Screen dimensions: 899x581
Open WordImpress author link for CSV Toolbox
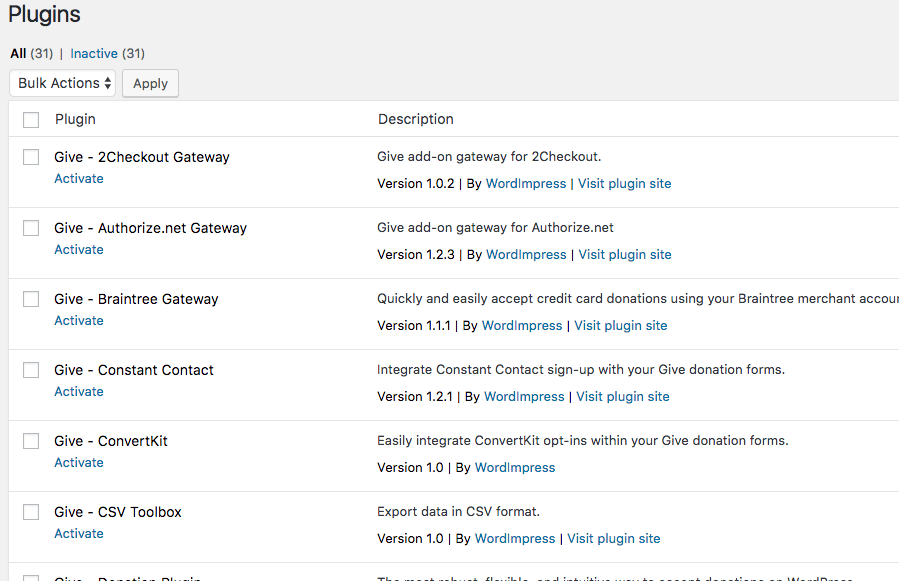point(515,539)
